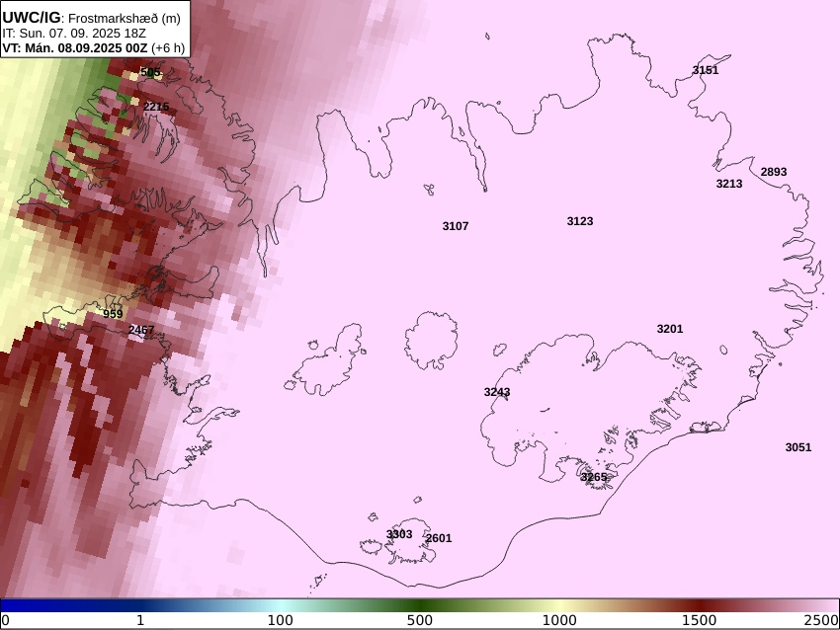Click the freezing level value 2467
Image resolution: width=840 pixels, height=630 pixels.
point(141,330)
